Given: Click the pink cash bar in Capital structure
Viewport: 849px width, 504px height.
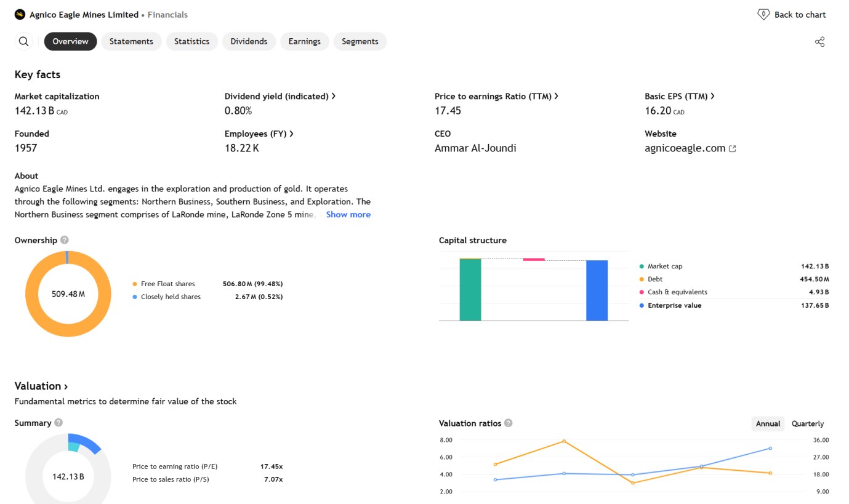Looking at the screenshot, I should [x=534, y=260].
